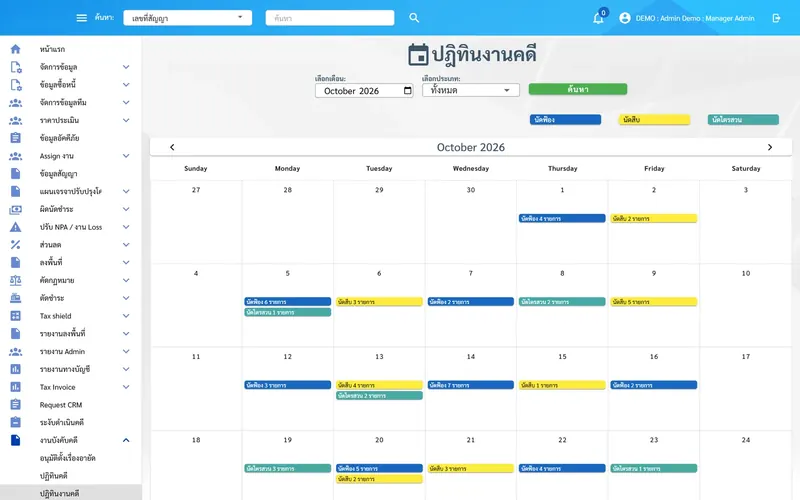Image resolution: width=800 pixels, height=500 pixels.
Task: Click the home icon for หน้าแรก
Action: pos(15,49)
